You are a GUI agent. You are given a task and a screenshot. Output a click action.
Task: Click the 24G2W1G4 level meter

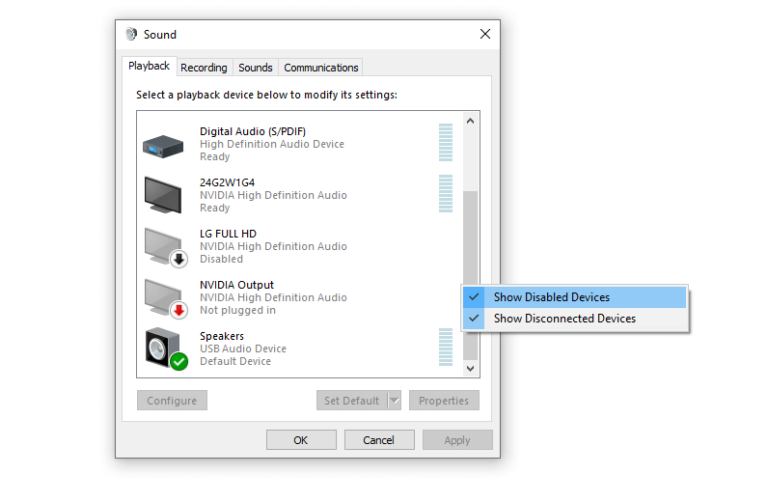(446, 194)
